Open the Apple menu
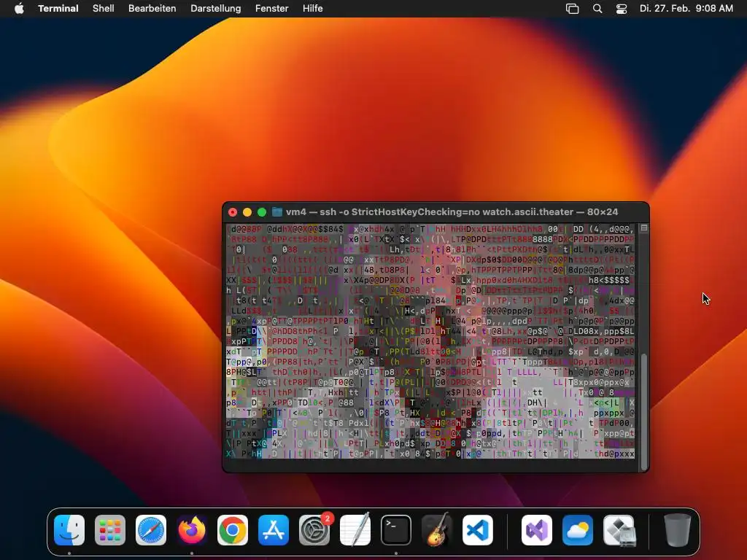The image size is (747, 560). point(19,9)
